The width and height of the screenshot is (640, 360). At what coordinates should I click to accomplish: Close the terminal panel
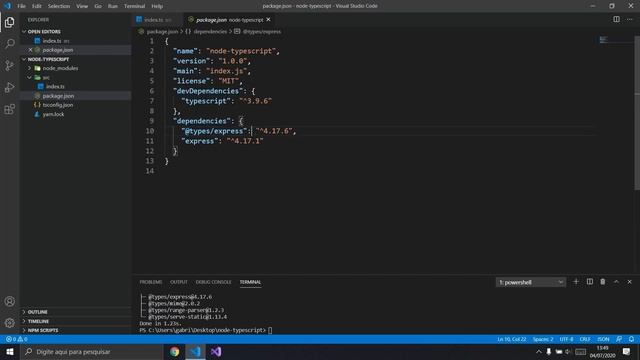(629, 282)
